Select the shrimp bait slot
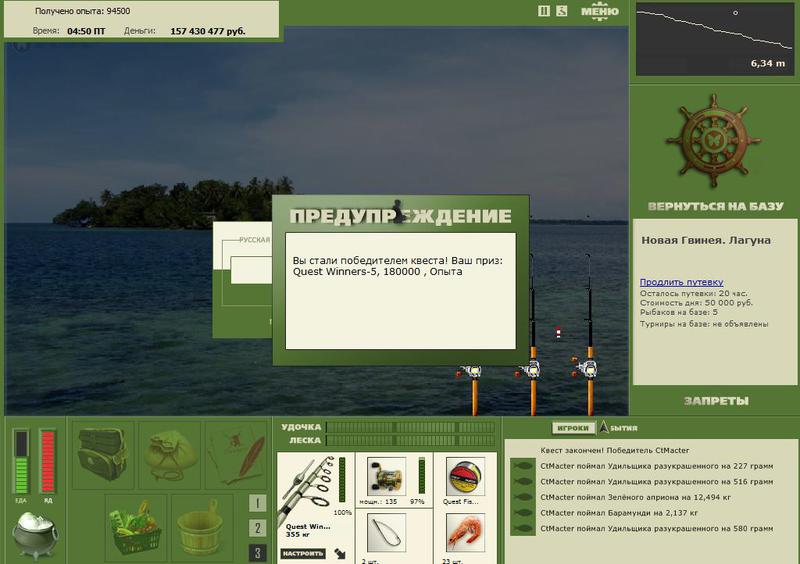This screenshot has height=564, width=800. (465, 533)
